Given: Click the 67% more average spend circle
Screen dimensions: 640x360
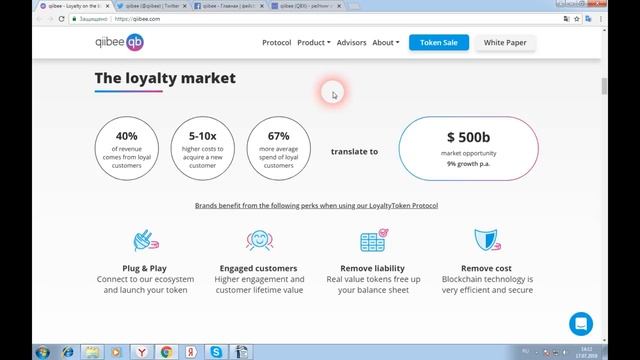Looking at the screenshot, I should coord(278,149).
